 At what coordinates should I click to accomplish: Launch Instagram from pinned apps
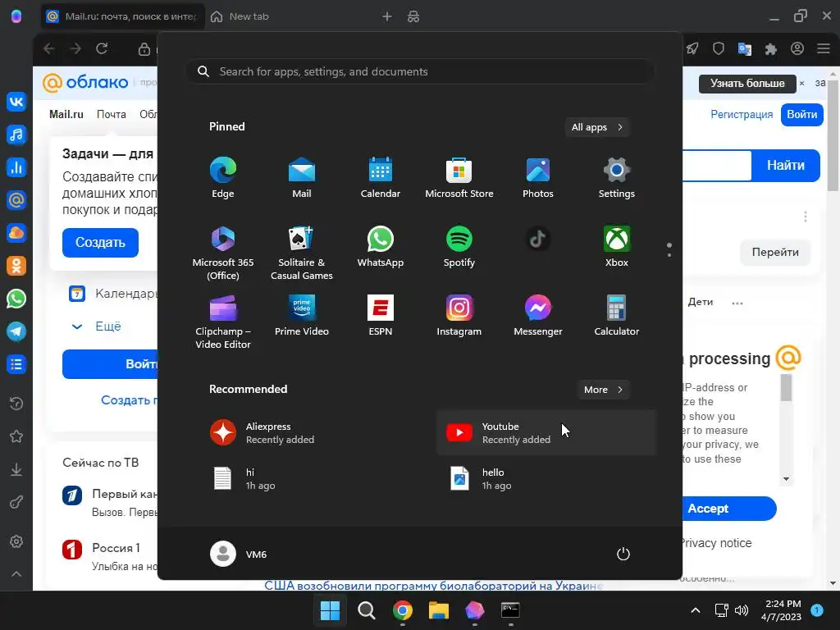(x=459, y=316)
